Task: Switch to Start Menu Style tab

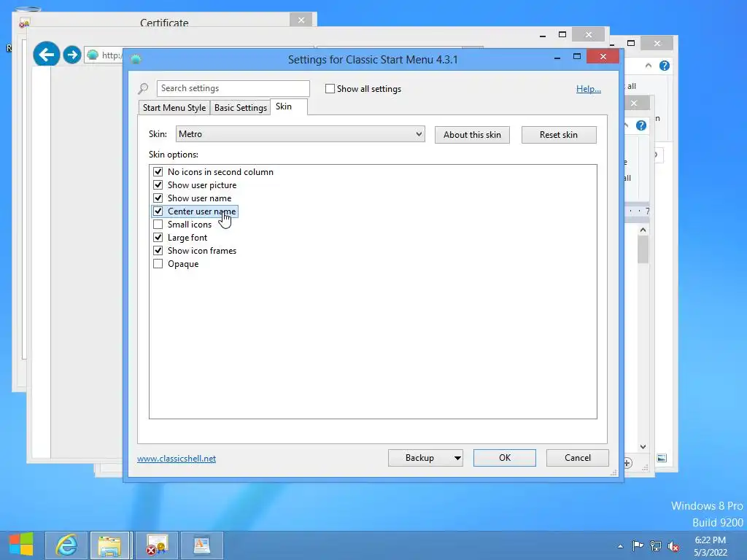Action: click(174, 108)
